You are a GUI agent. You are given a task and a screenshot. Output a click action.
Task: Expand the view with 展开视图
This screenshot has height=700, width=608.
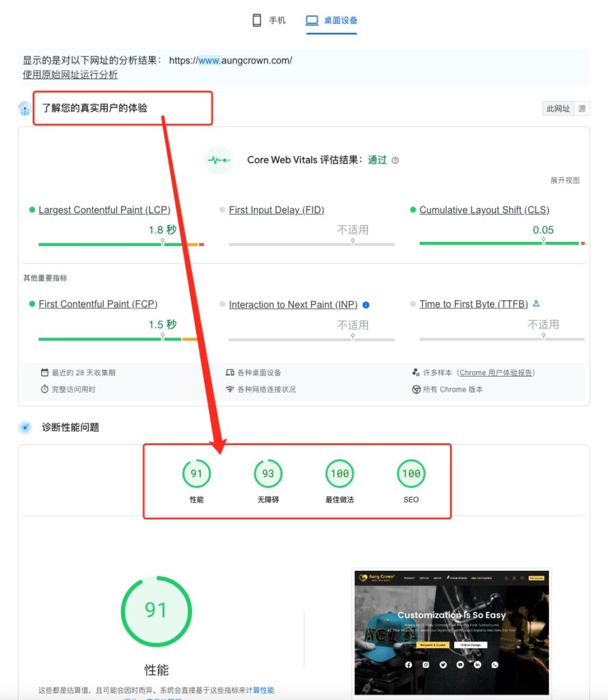(x=565, y=180)
